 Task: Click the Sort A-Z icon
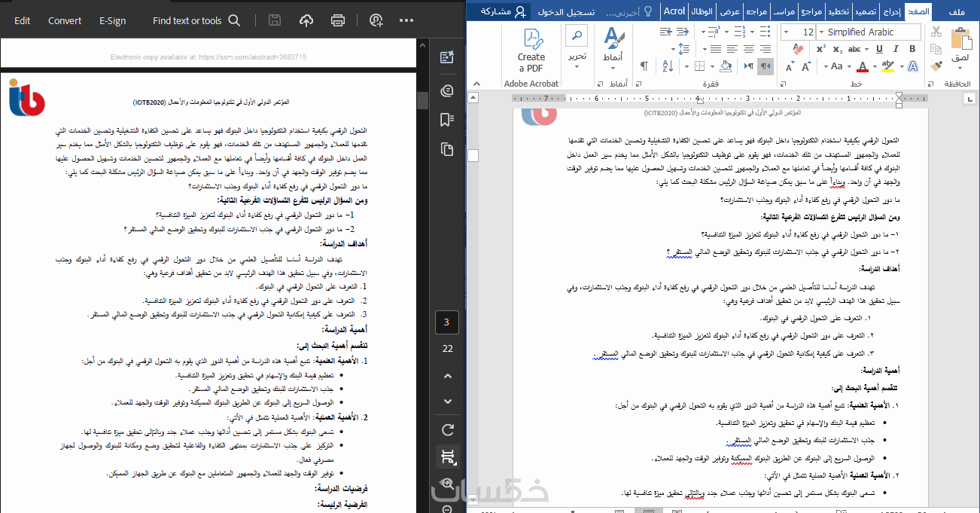[x=668, y=66]
